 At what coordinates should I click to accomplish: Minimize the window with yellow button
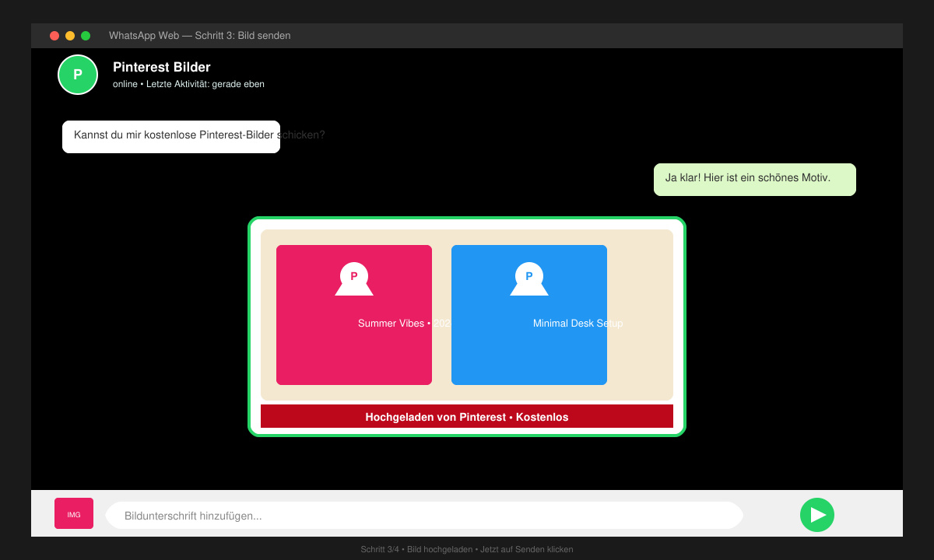[70, 36]
